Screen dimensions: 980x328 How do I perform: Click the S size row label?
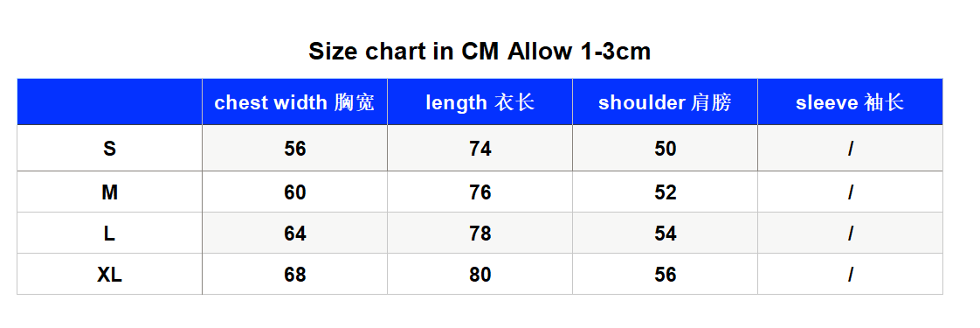pos(109,149)
